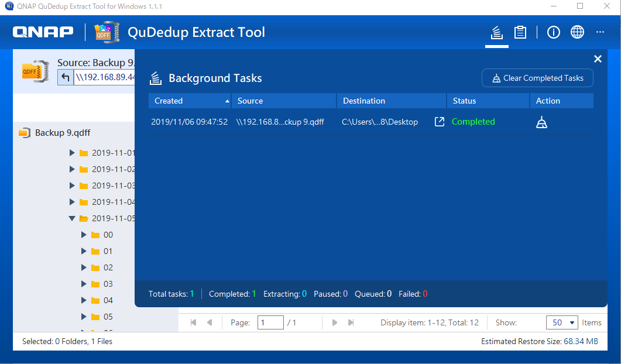Viewport: 621px width, 364px height.
Task: Expand the 03 subfolder
Action: click(x=84, y=284)
